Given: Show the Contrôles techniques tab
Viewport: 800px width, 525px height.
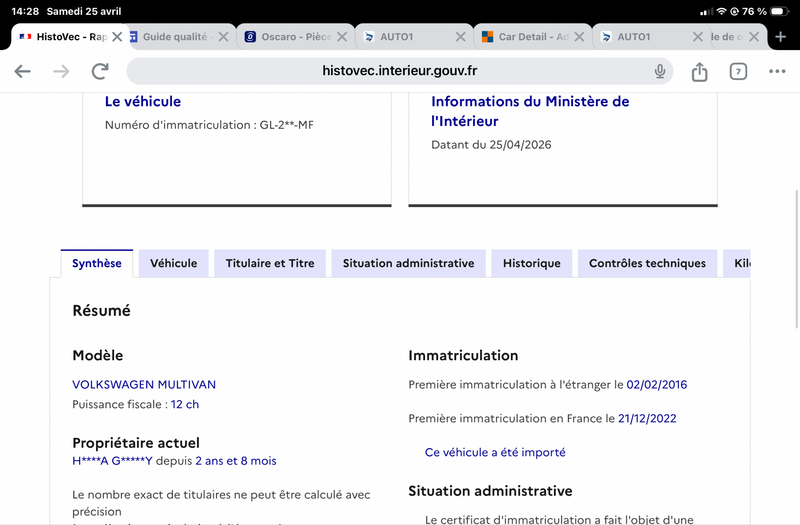Looking at the screenshot, I should tap(647, 263).
